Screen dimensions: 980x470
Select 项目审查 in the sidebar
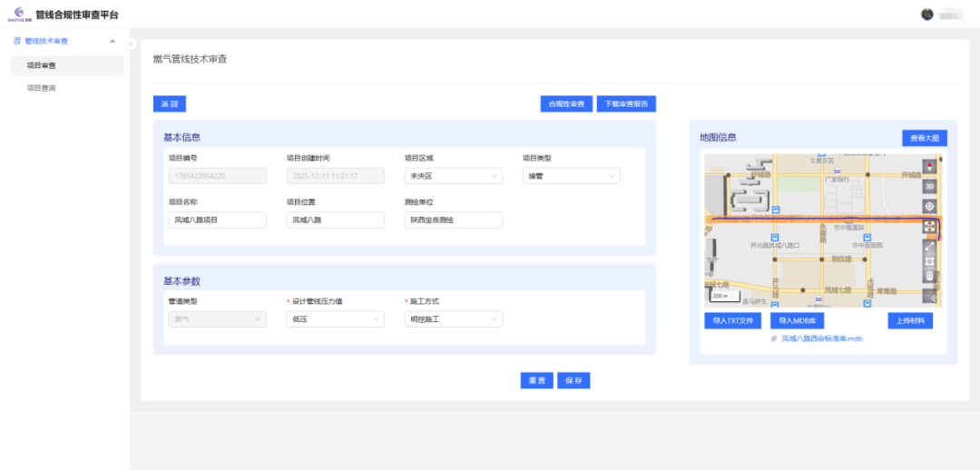click(42, 65)
